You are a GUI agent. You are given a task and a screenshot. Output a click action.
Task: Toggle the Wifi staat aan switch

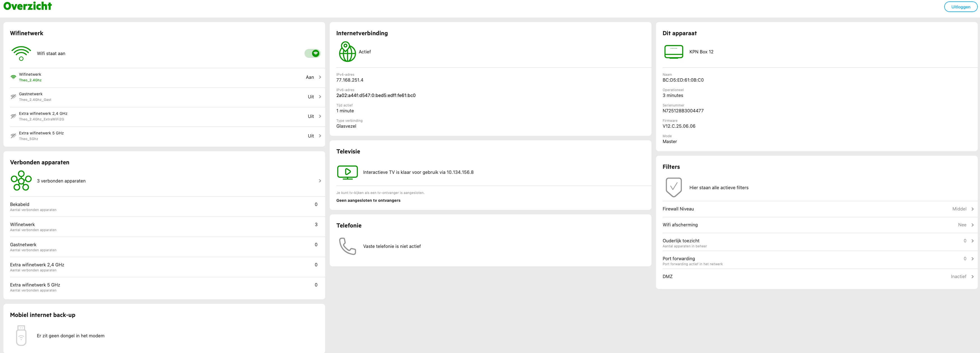point(312,54)
